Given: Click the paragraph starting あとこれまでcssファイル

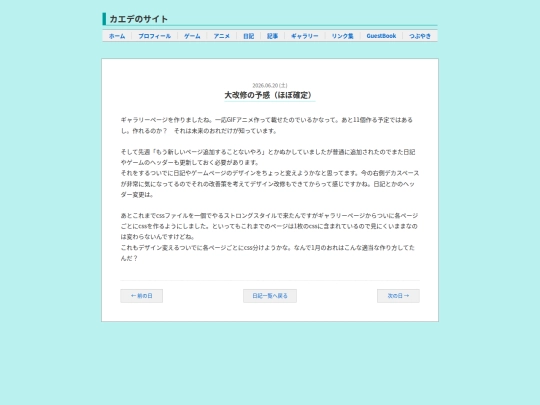Looking at the screenshot, I should click(269, 226).
